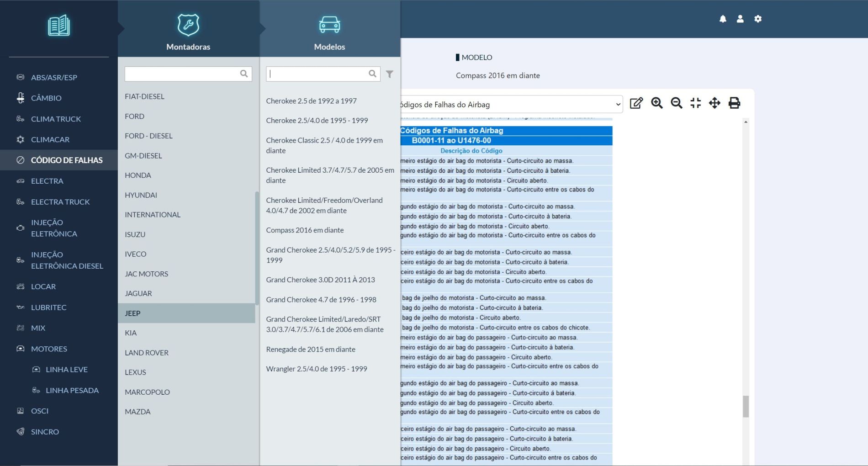The image size is (868, 466).
Task: Click the zoom in magnifier icon
Action: pyautogui.click(x=656, y=103)
